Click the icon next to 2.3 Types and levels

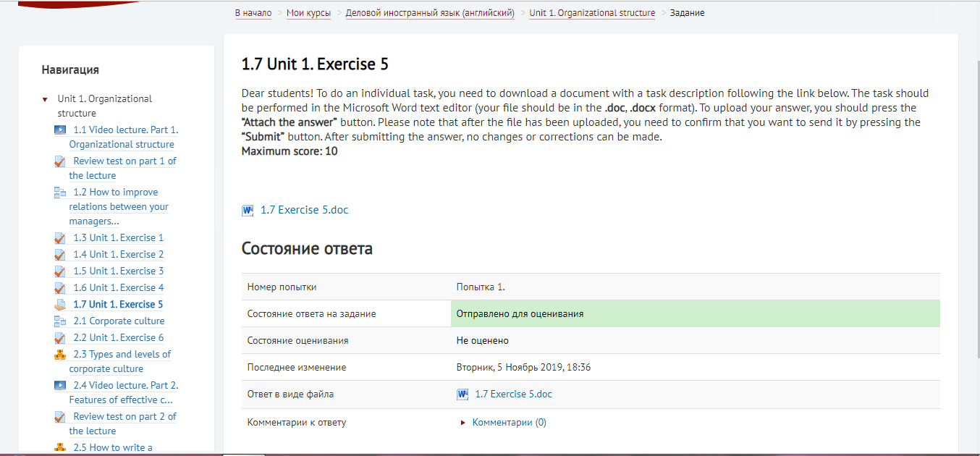[60, 355]
